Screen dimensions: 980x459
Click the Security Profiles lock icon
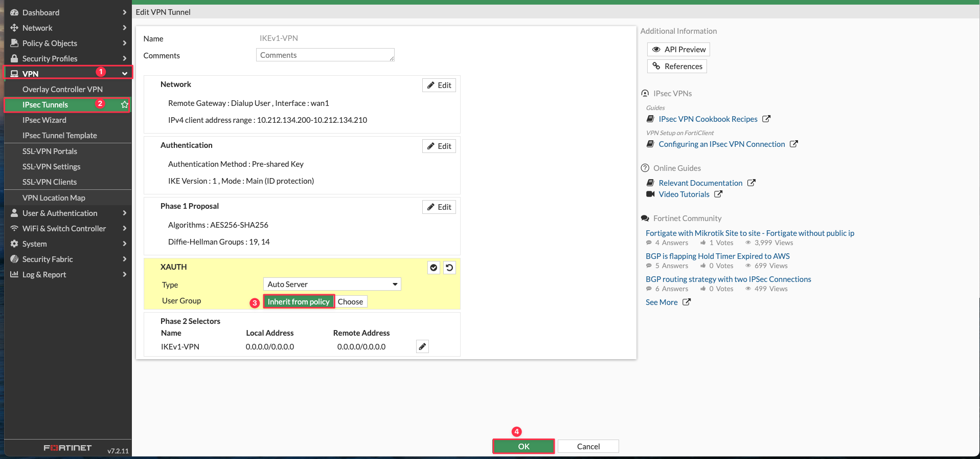(14, 58)
